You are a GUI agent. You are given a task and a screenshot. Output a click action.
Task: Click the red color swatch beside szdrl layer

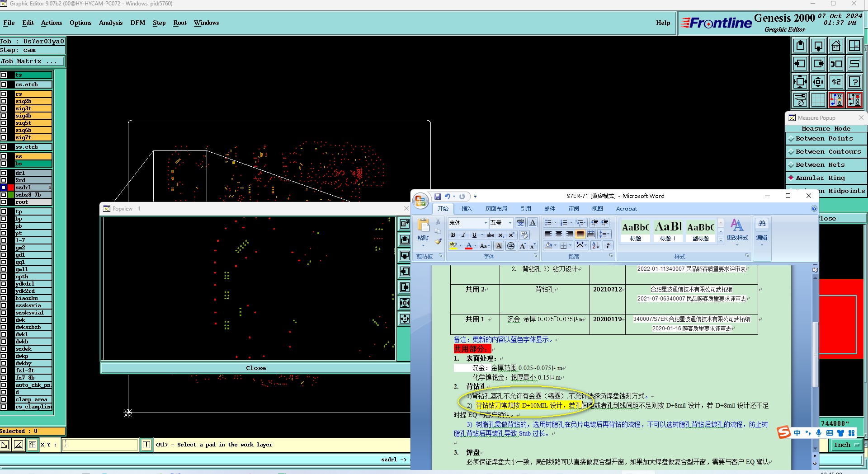pos(11,188)
